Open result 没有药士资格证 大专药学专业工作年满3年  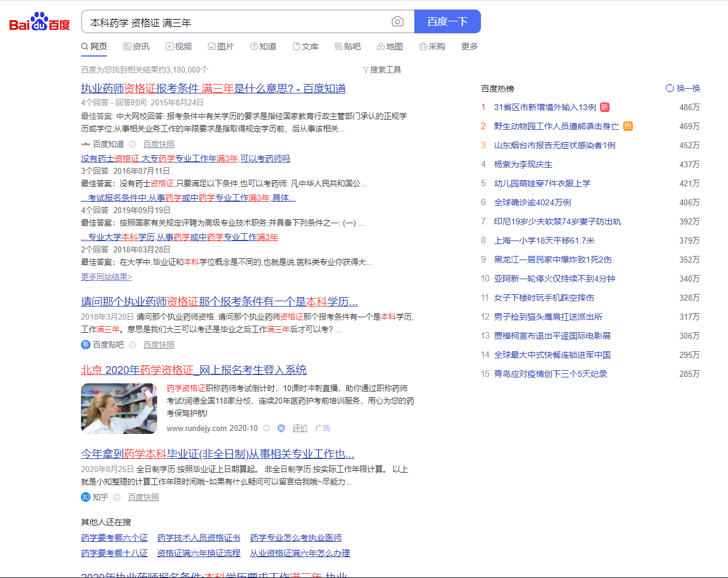coord(186,158)
